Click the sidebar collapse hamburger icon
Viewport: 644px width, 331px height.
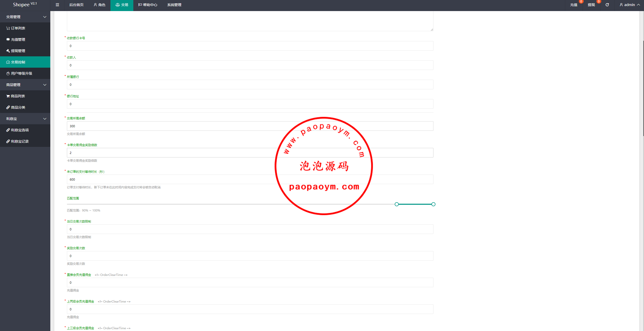[57, 5]
